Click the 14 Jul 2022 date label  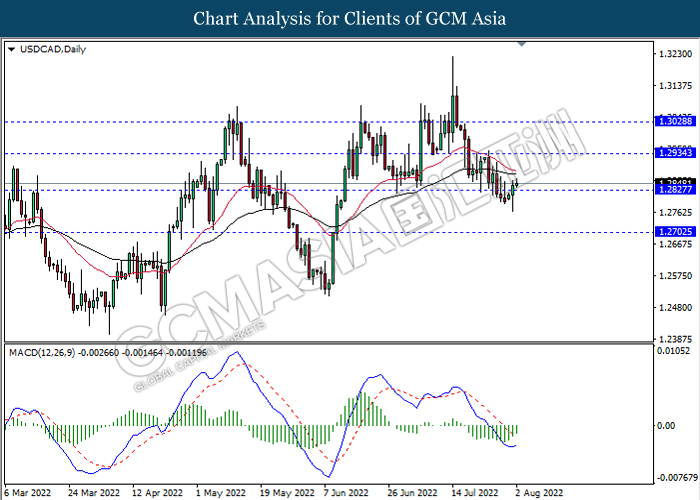click(474, 493)
